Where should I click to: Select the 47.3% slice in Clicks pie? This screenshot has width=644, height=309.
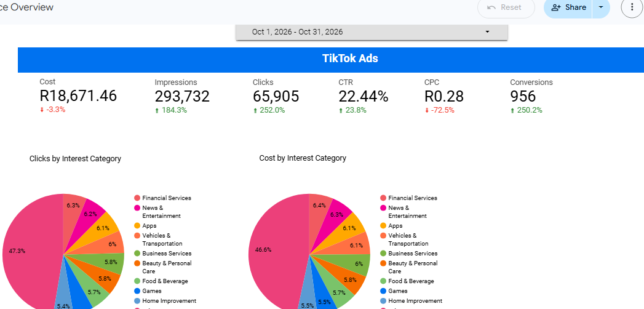coord(29,251)
